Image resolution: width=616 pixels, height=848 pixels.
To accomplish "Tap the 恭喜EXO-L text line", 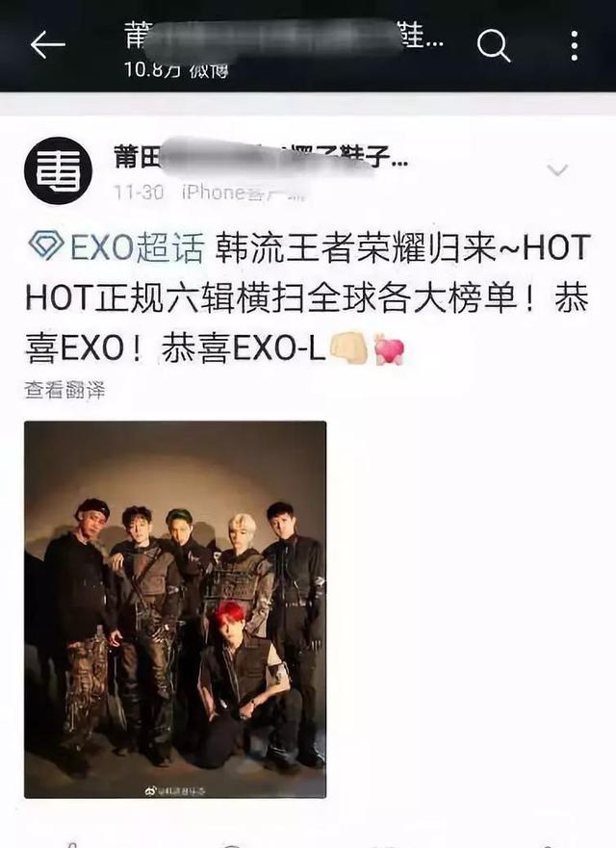I will [244, 348].
